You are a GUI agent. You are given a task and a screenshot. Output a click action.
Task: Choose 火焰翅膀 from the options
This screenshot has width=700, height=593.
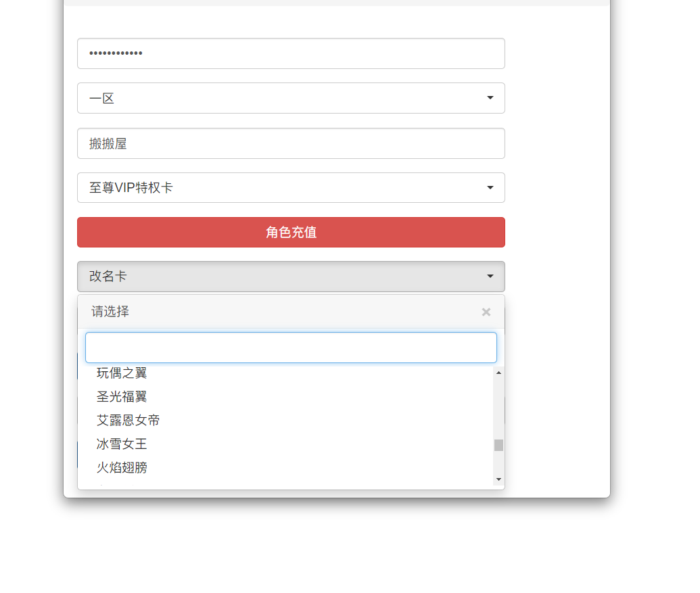(122, 468)
